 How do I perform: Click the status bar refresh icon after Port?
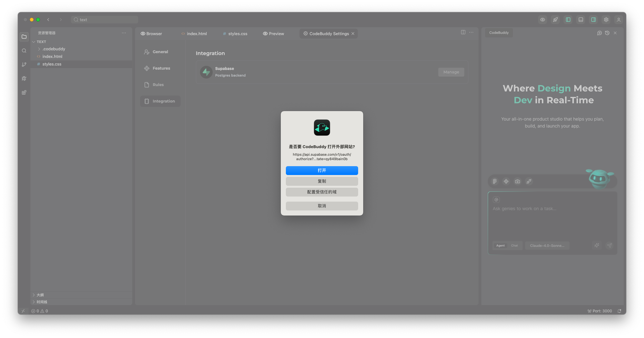pos(619,311)
